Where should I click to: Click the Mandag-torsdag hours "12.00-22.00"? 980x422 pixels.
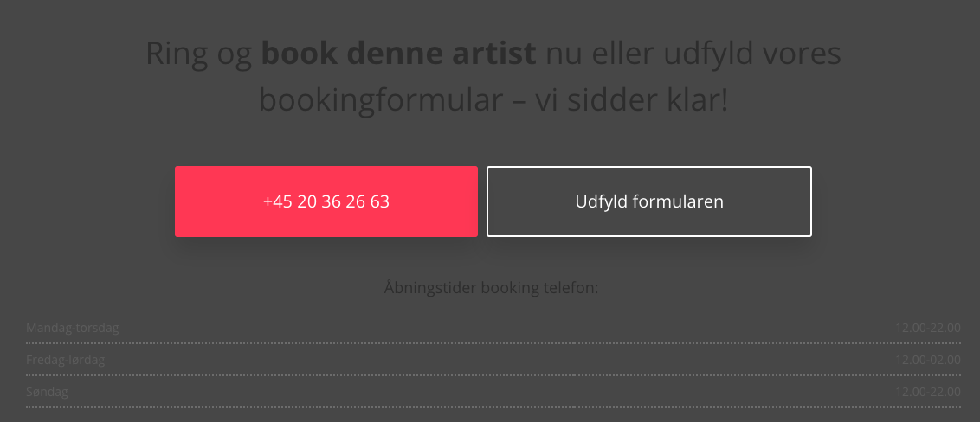point(928,329)
